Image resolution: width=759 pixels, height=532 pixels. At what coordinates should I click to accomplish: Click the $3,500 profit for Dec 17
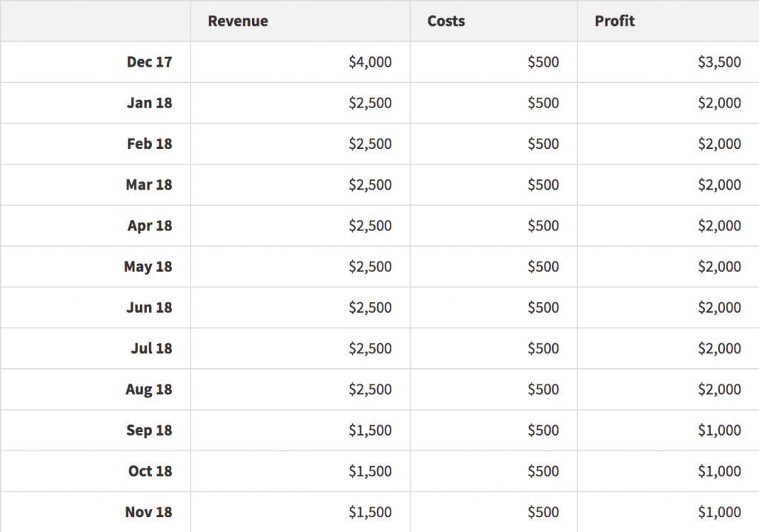(719, 62)
